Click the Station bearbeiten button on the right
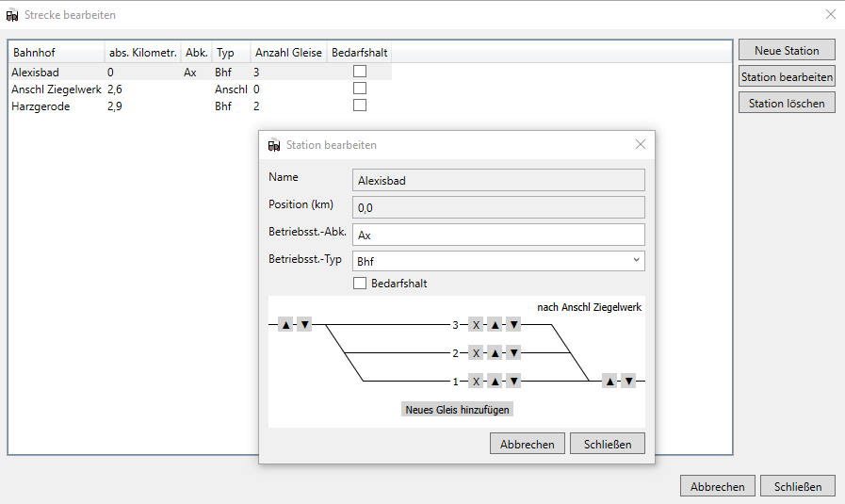 [x=787, y=76]
